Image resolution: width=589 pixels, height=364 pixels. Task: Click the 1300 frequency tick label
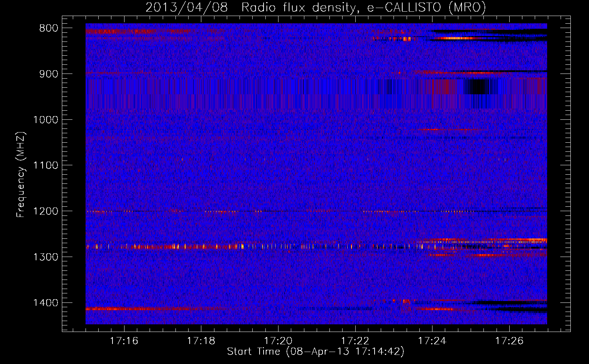(46, 257)
